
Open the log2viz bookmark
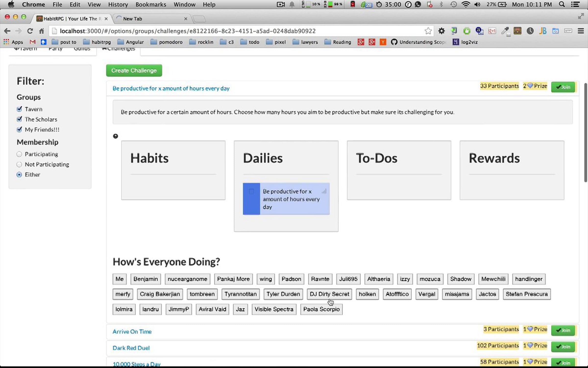pos(465,42)
